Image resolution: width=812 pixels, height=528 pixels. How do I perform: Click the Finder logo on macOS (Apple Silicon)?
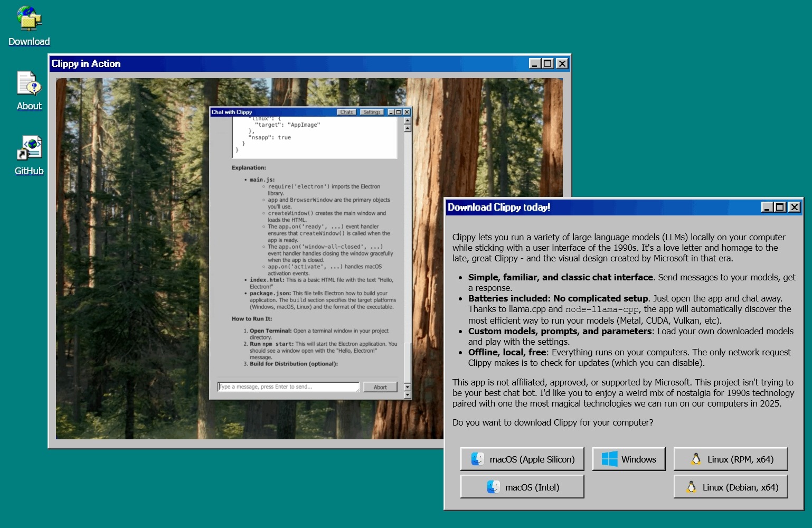coord(478,459)
